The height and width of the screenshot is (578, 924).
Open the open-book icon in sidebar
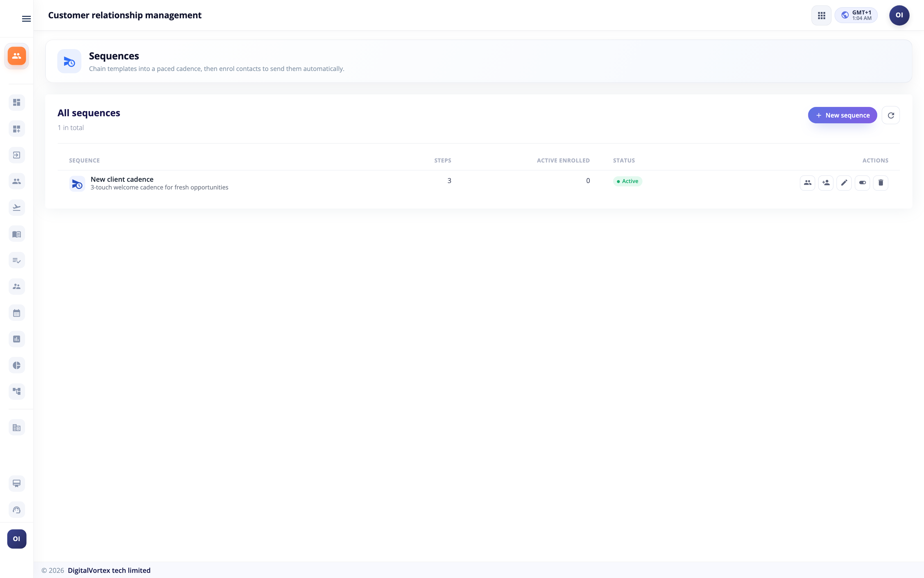coord(16,234)
